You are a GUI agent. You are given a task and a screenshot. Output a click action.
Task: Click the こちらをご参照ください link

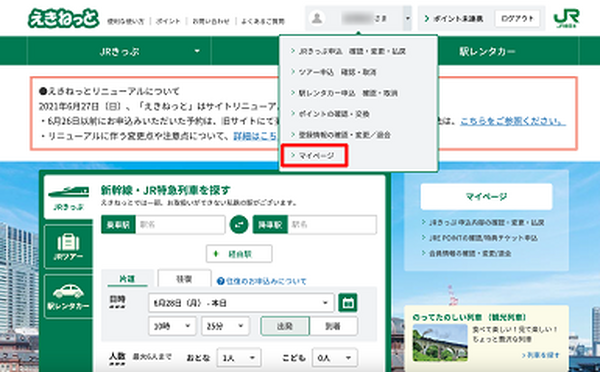513,121
